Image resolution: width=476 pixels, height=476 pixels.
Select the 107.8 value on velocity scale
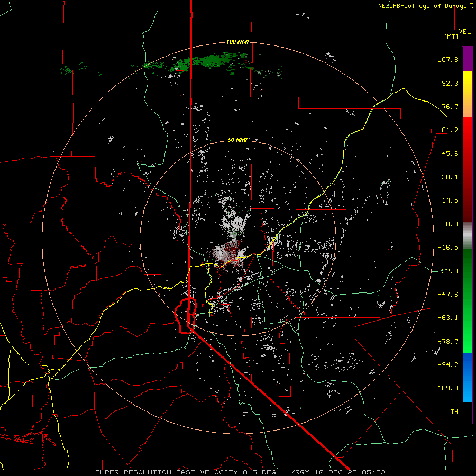point(448,59)
